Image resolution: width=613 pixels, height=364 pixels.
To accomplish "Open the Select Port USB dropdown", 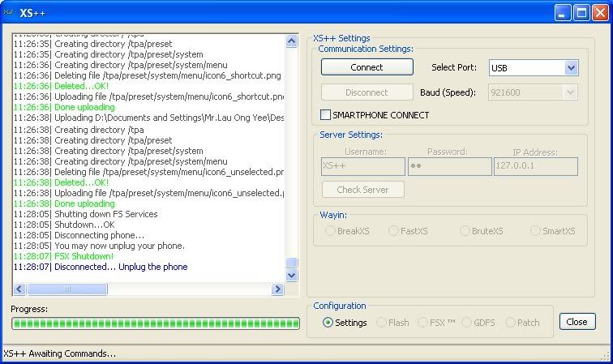I will 571,68.
